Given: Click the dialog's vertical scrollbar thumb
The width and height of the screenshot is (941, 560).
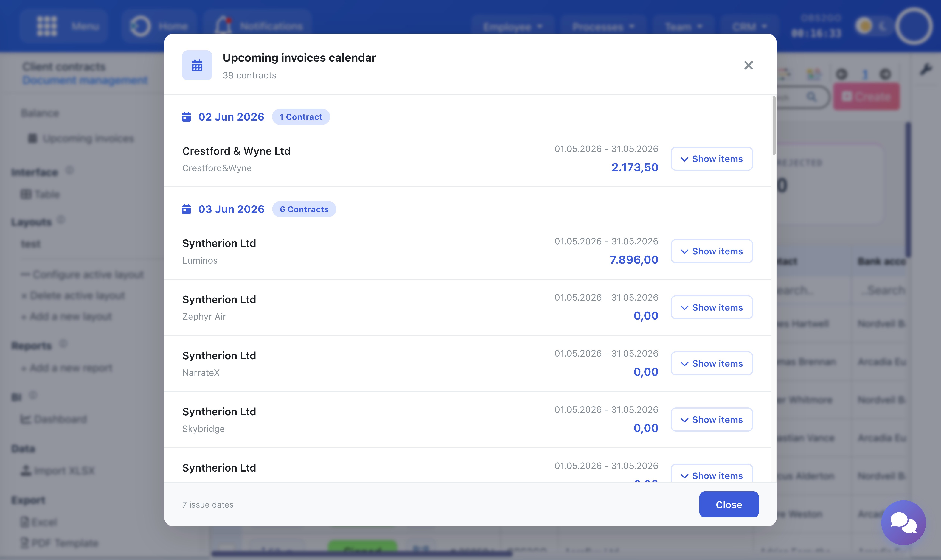Looking at the screenshot, I should 774,126.
